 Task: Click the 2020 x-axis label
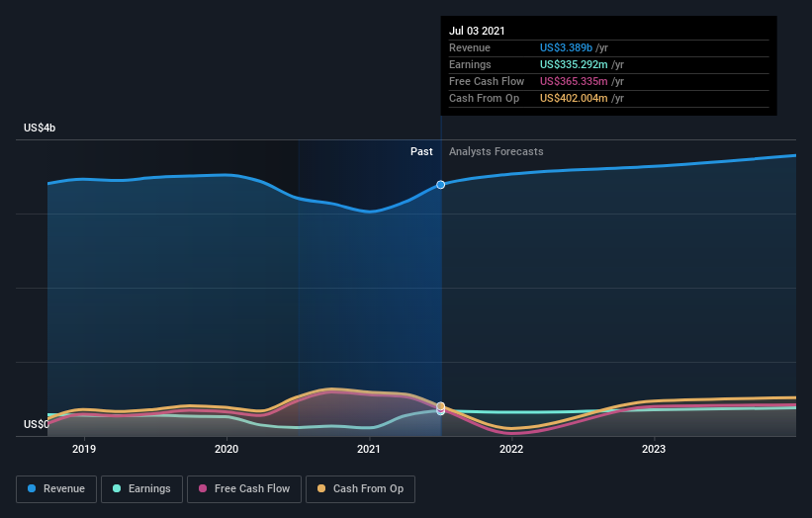click(x=226, y=449)
